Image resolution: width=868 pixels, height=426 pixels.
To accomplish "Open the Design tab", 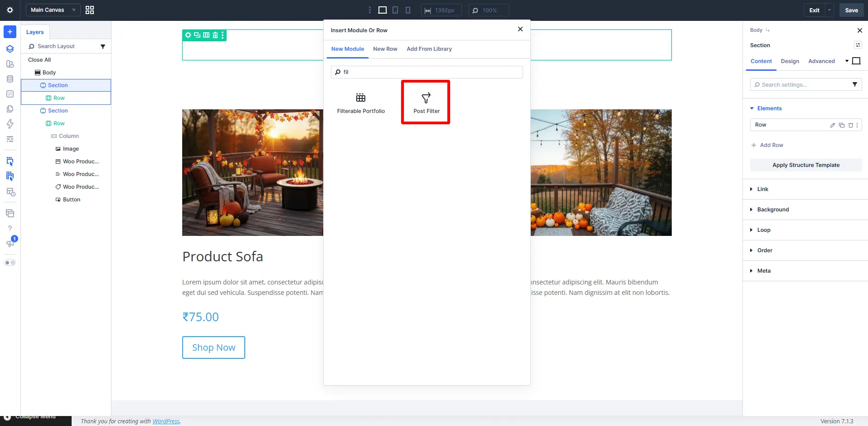I will tap(790, 61).
